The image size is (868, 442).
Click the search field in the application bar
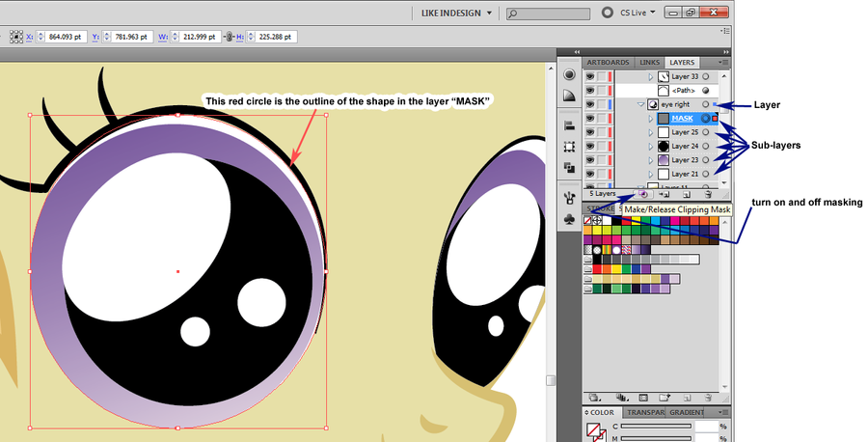tap(549, 14)
